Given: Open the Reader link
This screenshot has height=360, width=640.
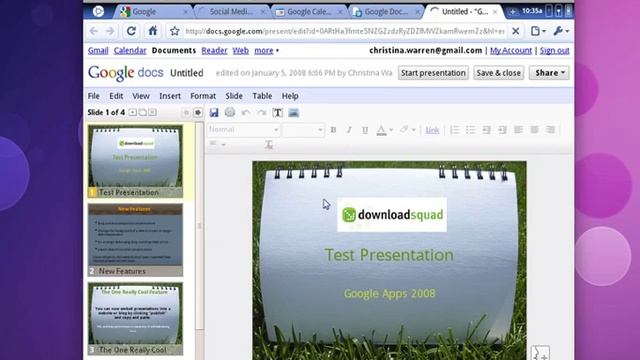Looking at the screenshot, I should (x=214, y=51).
